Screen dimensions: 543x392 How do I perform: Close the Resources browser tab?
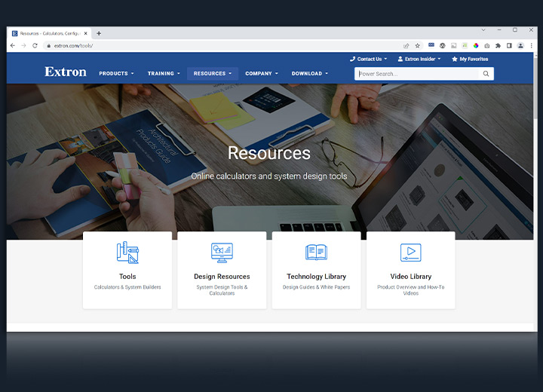point(85,33)
